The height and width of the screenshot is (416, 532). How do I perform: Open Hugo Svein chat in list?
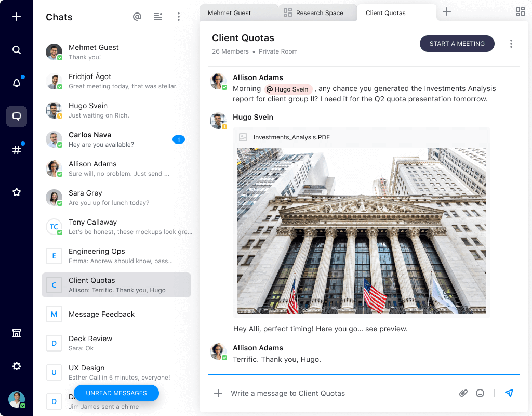click(116, 110)
